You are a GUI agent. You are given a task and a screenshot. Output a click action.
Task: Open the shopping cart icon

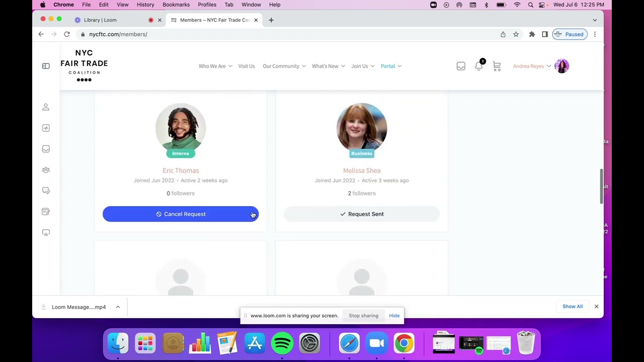click(x=497, y=66)
